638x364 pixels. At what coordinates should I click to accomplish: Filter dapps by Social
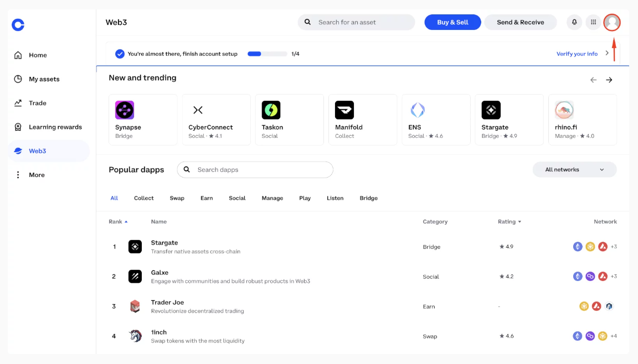coord(237,198)
